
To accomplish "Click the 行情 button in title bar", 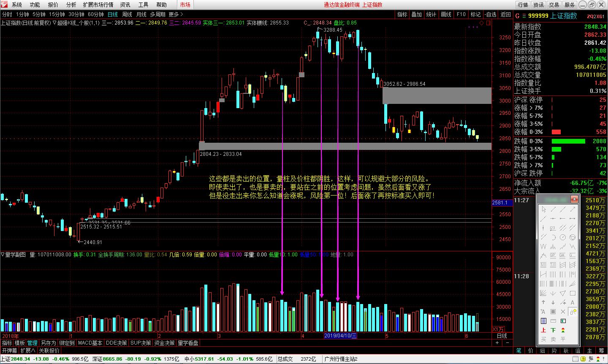I will [x=523, y=5].
